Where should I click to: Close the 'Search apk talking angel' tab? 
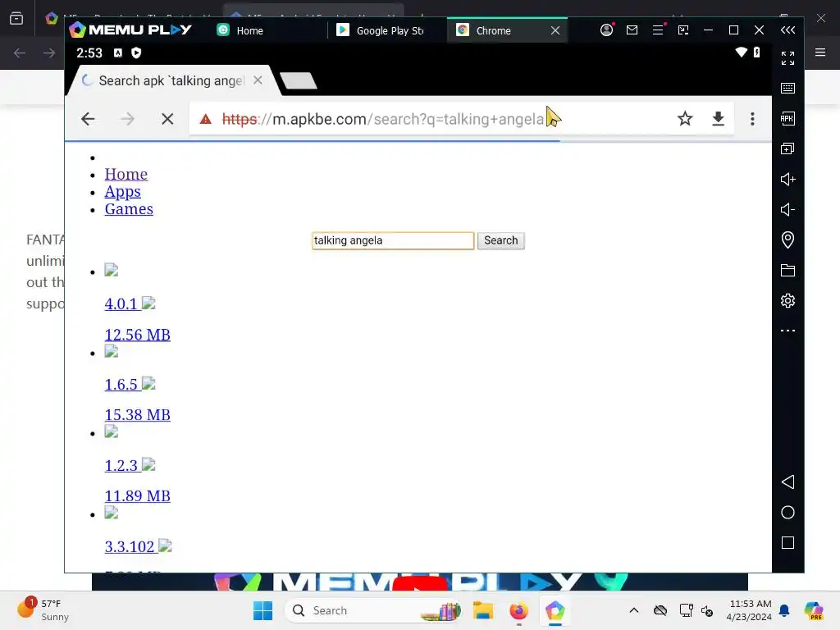click(258, 80)
